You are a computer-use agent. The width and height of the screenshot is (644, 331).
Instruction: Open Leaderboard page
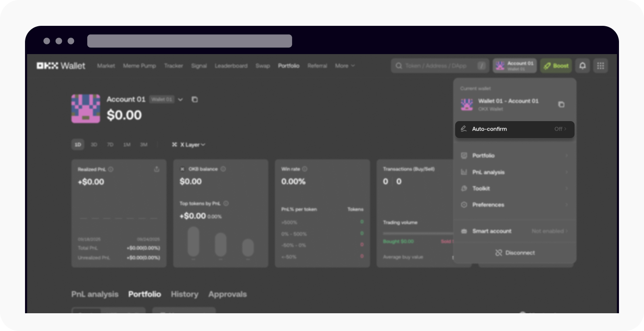(231, 66)
